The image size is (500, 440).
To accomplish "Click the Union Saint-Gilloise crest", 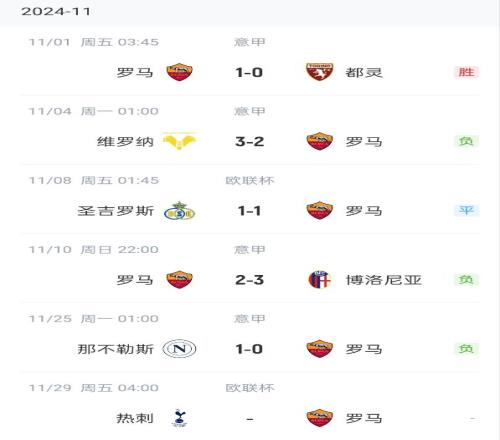I will 179,210.
